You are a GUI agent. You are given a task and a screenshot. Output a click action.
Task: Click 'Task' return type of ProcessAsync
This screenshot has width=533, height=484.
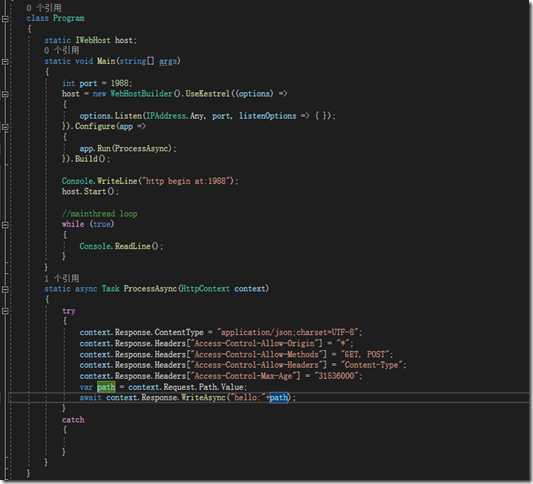point(110,289)
